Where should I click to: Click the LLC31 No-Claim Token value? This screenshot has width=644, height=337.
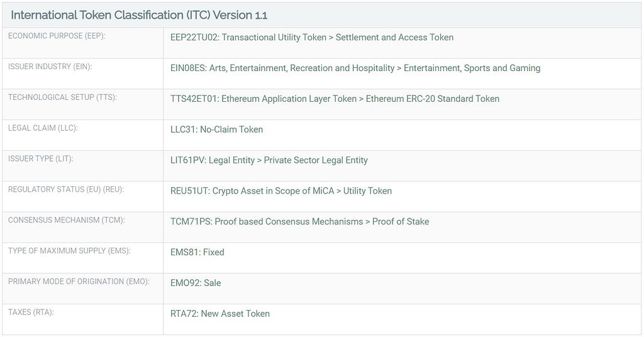point(216,130)
